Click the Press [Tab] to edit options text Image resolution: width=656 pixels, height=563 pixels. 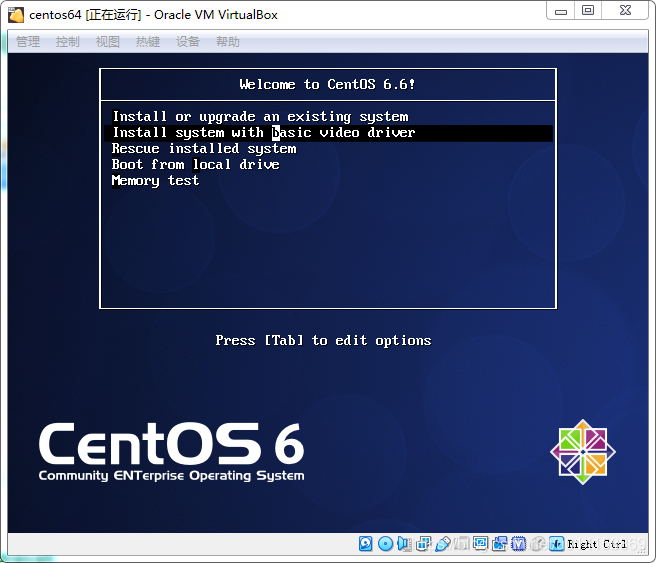click(323, 340)
